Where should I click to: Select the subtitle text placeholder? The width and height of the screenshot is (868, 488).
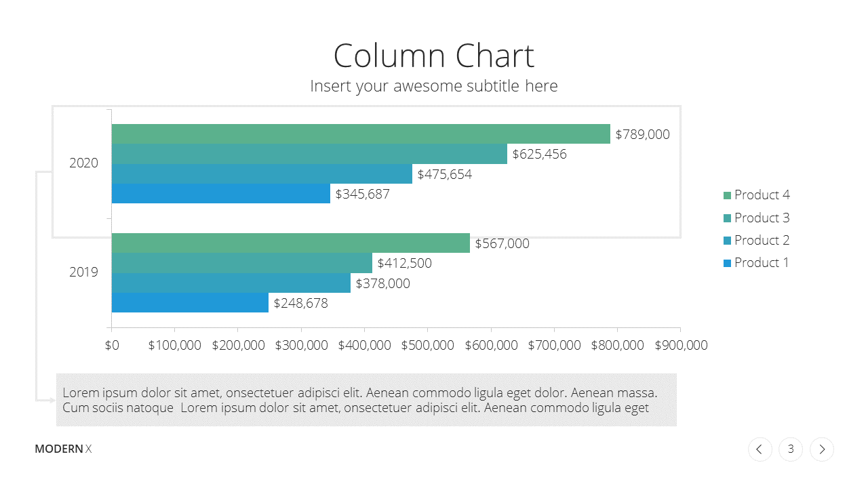(434, 86)
